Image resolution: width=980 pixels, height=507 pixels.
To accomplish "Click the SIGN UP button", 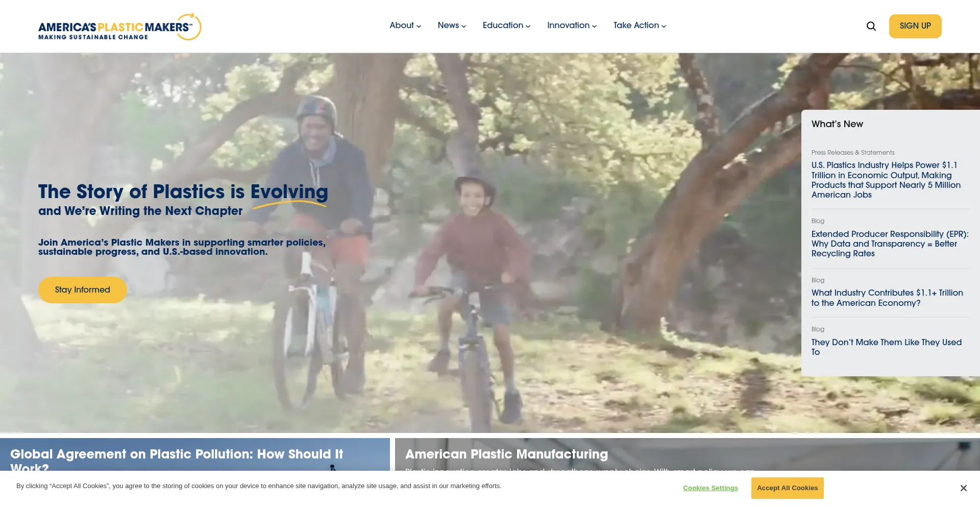I will tap(915, 26).
